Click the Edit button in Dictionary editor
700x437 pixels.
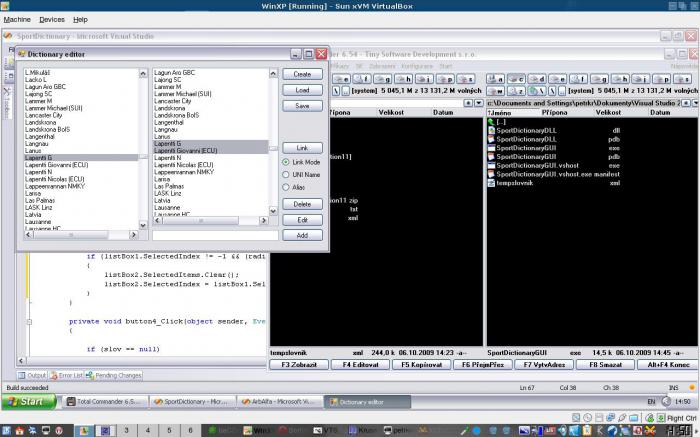[302, 220]
